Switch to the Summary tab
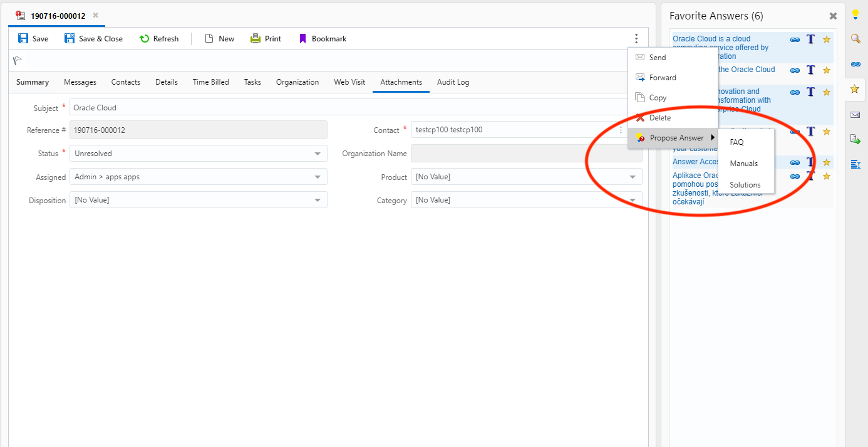 coord(33,82)
